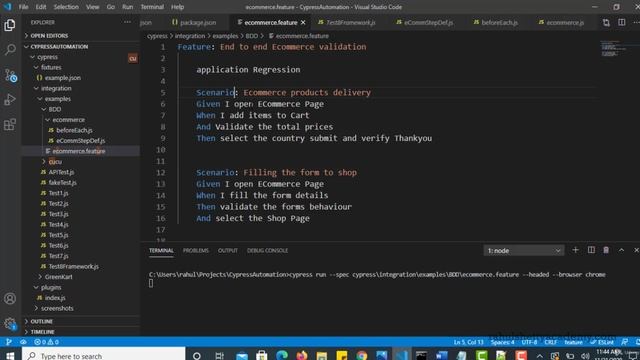Image resolution: width=640 pixels, height=360 pixels.
Task: Close the terminal panel
Action: pos(636,250)
